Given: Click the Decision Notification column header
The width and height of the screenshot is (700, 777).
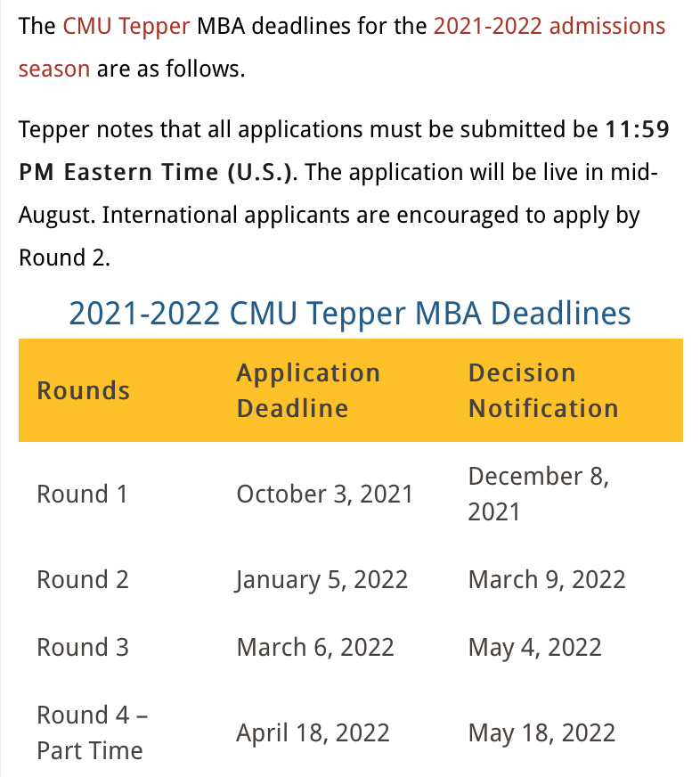Looking at the screenshot, I should [x=543, y=390].
